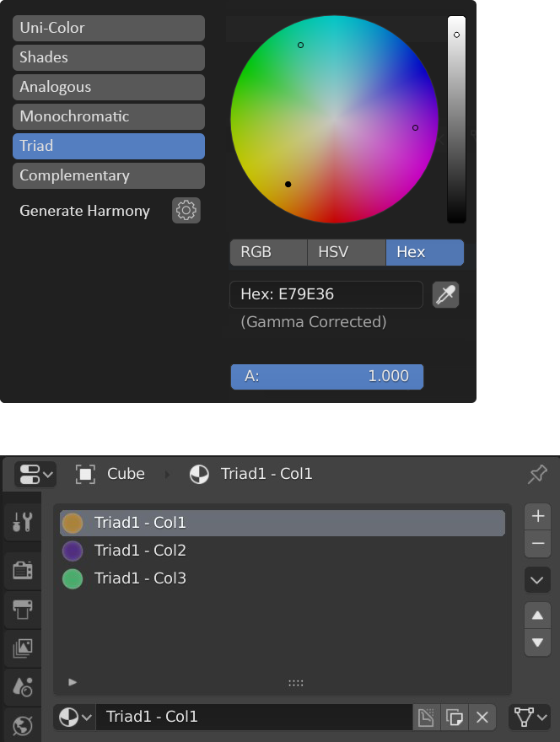Viewport: 560px width, 742px height.
Task: Unlink the Triad1 - Col1 material
Action: click(x=482, y=717)
